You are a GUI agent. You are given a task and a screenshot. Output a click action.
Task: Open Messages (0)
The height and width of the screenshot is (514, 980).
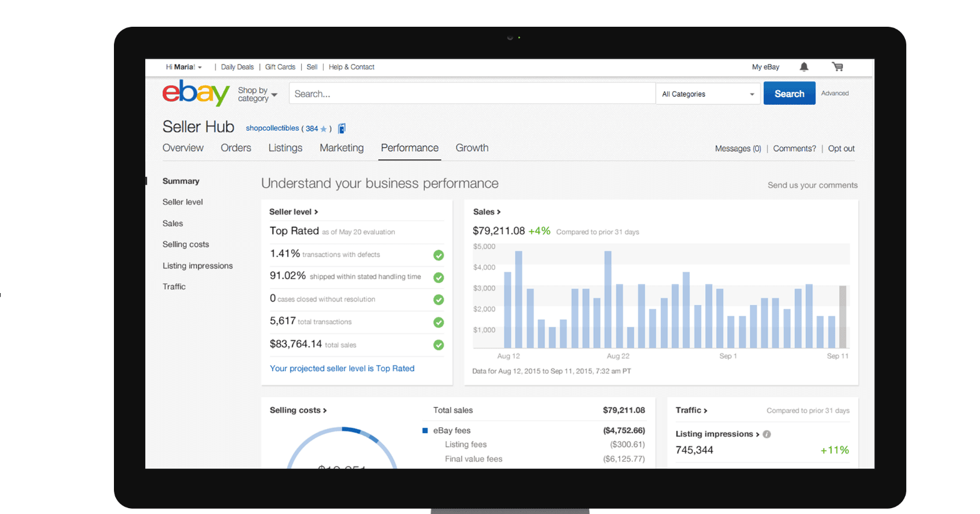tap(738, 148)
